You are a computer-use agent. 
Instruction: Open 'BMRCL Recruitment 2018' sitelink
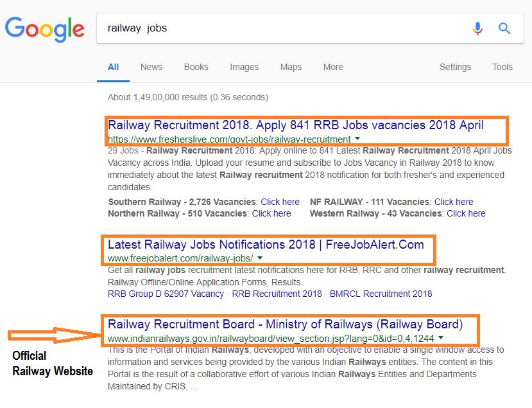coord(381,294)
